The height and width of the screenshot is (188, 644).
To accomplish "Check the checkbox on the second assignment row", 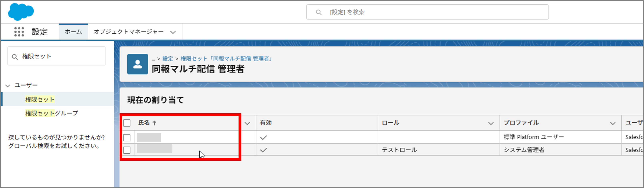I will 127,150.
